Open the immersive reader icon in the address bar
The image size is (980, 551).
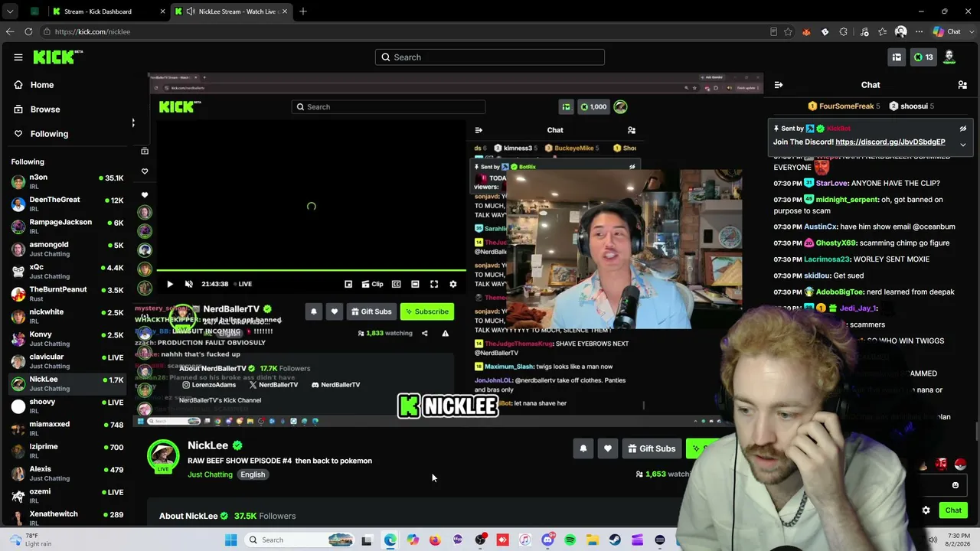coord(773,31)
